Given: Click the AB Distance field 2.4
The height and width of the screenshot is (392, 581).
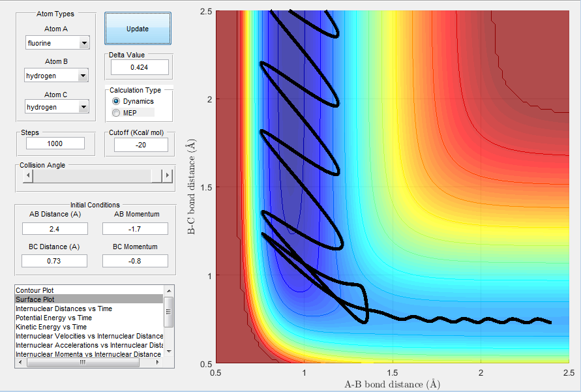Looking at the screenshot, I should (55, 228).
